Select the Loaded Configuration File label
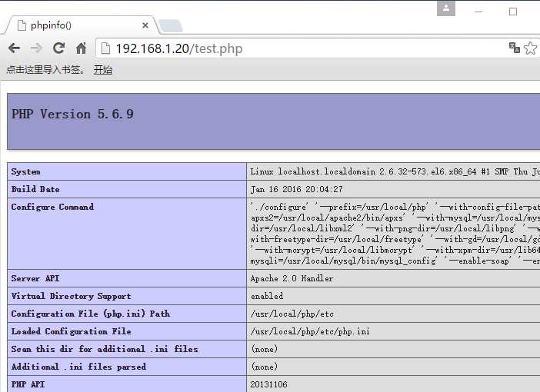This screenshot has width=540, height=392. click(72, 331)
